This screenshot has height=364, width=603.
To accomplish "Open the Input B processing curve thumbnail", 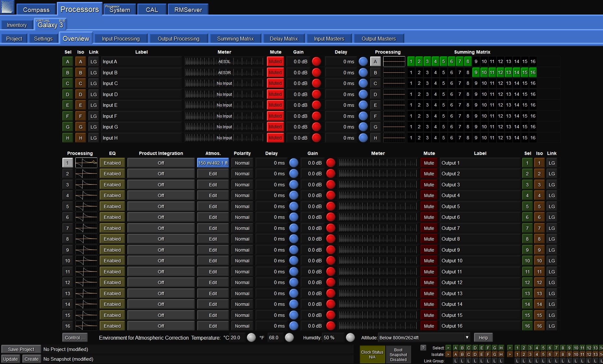I will coord(394,73).
